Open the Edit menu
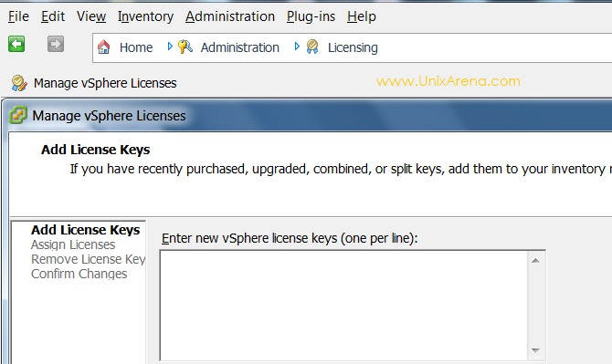Viewport: 612px width, 364px height. point(53,16)
